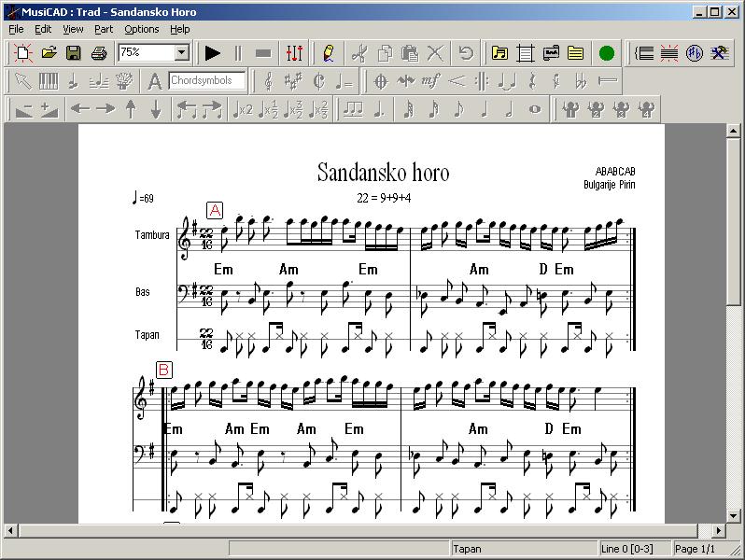Open the View menu
The image size is (745, 560).
[73, 29]
